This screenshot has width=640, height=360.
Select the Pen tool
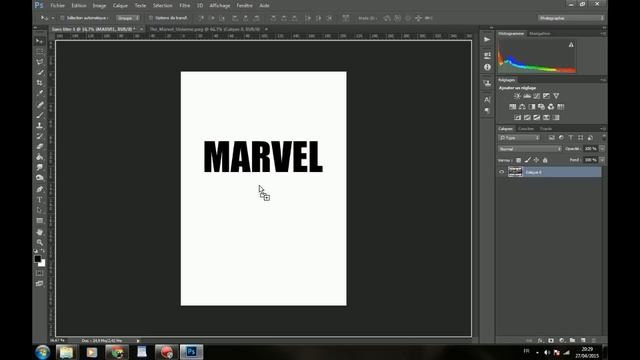pos(39,189)
